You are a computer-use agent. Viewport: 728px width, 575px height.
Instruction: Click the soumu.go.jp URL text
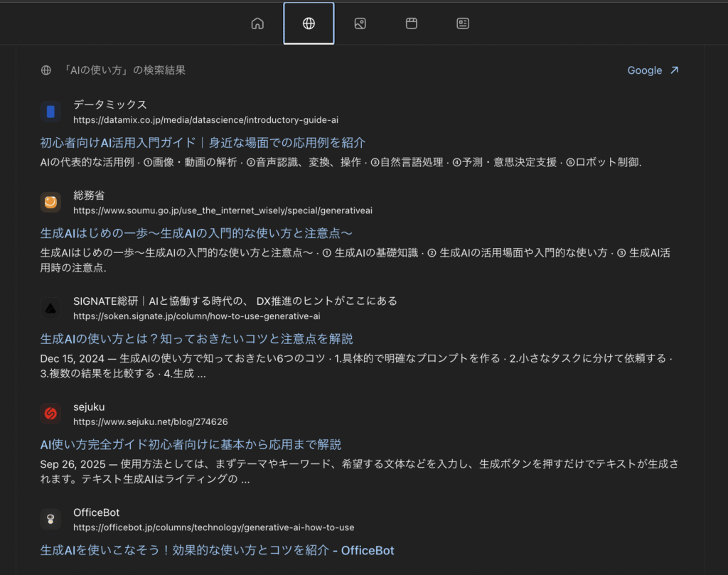[x=223, y=210]
